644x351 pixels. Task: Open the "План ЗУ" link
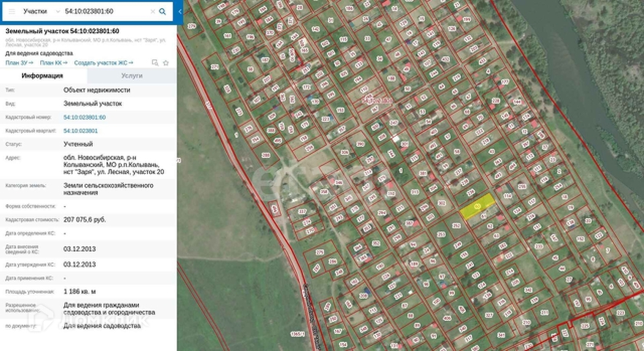(19, 63)
